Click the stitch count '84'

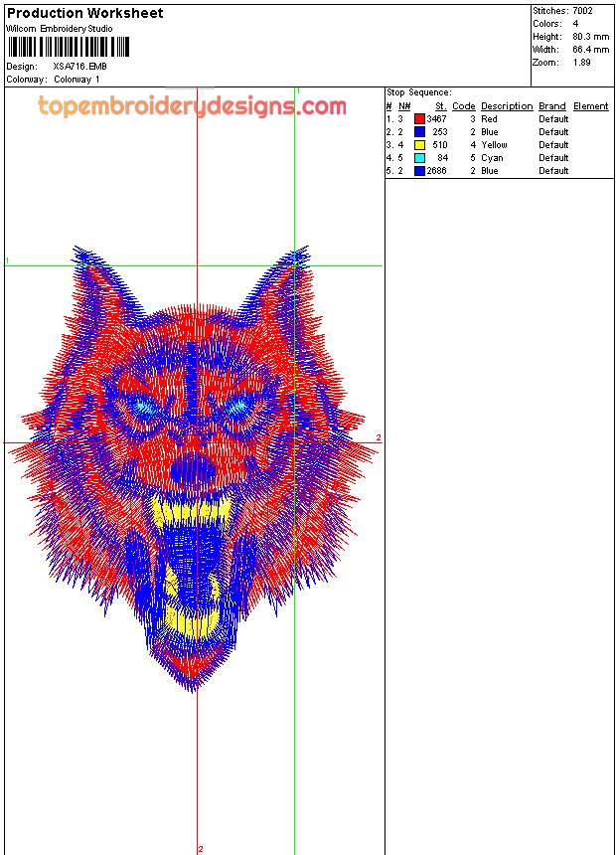443,158
